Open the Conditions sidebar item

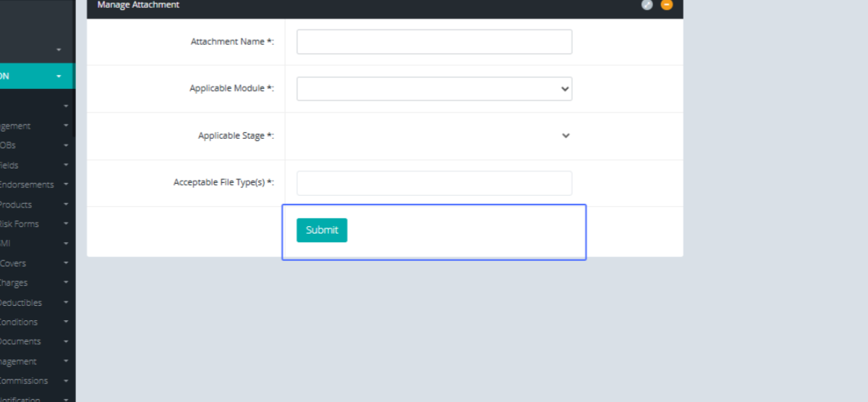point(19,322)
